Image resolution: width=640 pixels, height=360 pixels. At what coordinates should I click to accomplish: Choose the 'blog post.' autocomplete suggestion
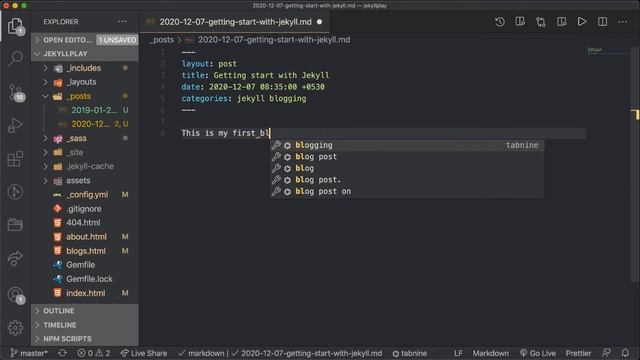pyautogui.click(x=407, y=180)
